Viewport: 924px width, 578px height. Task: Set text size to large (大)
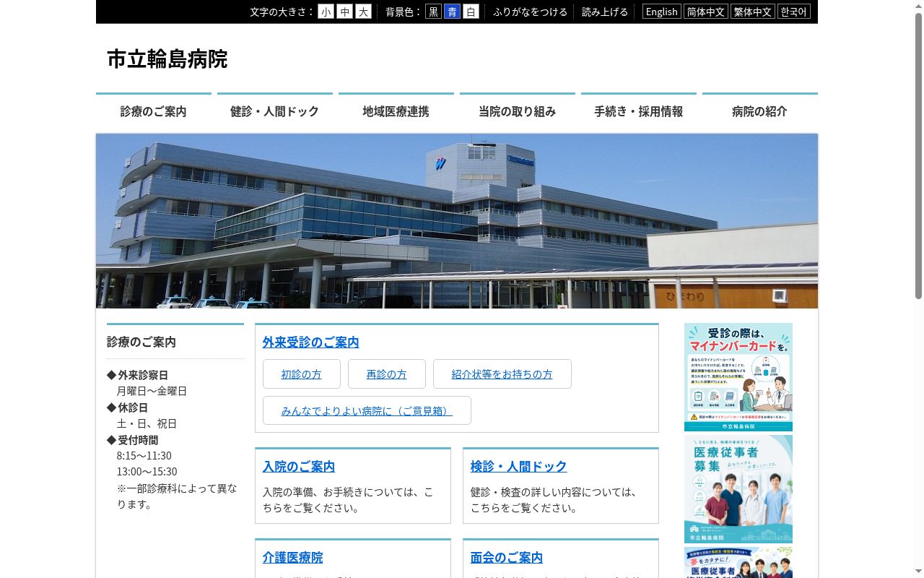point(363,12)
